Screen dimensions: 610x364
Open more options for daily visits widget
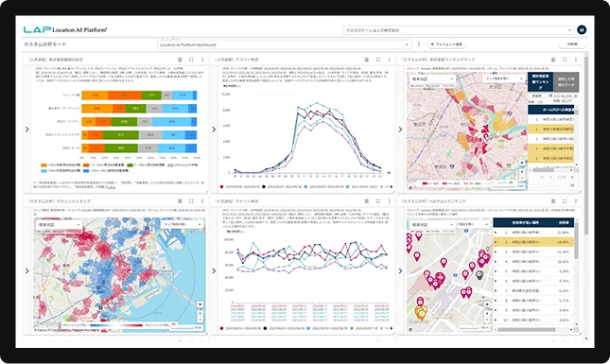pos(389,201)
